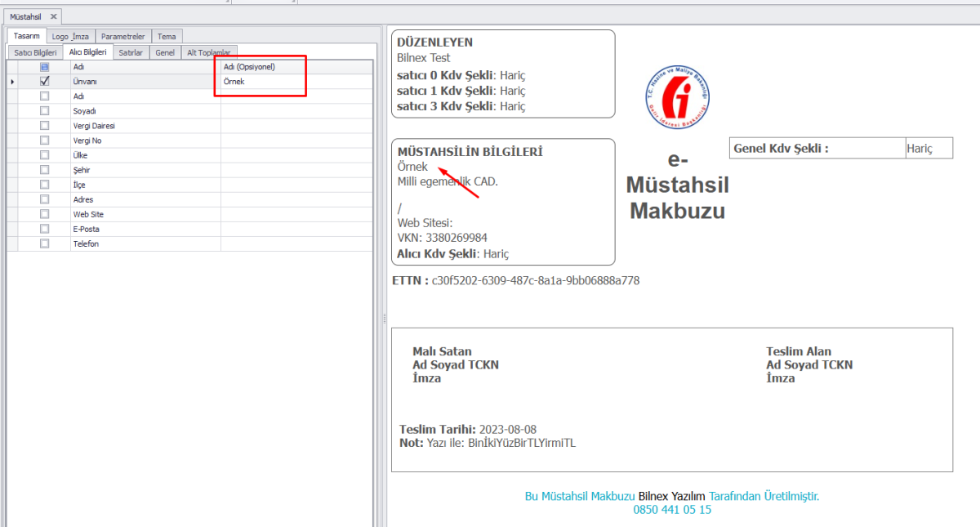
Task: Click the select-all header checkbox icon
Action: [45, 66]
